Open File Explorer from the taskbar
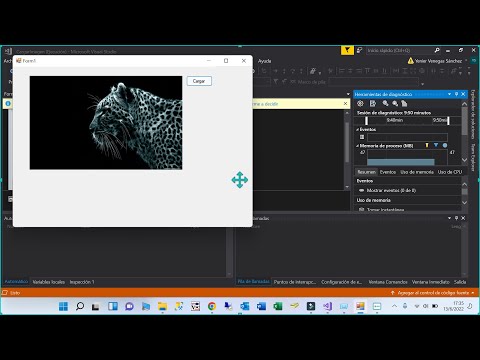The height and width of the screenshot is (360, 480). pyautogui.click(x=162, y=306)
